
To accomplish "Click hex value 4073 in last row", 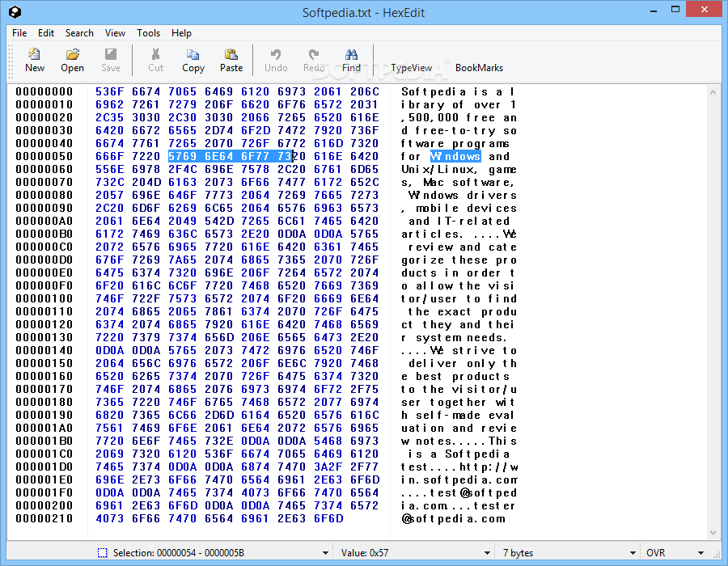I will pos(109,518).
